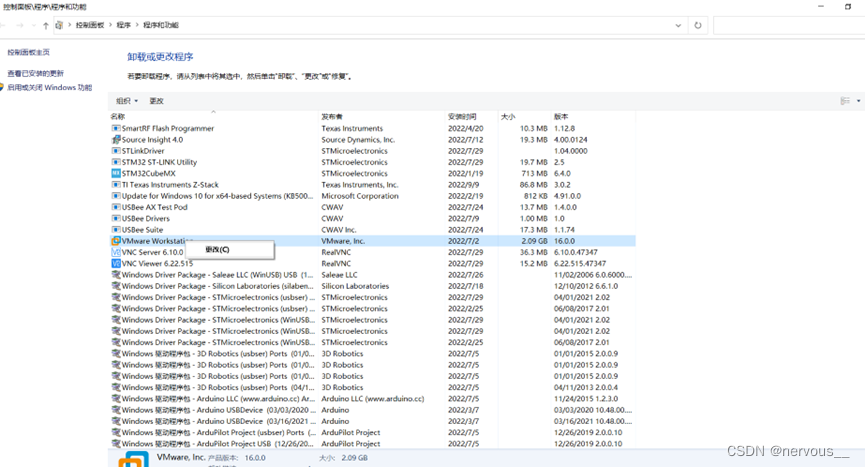Click the Windows Features shield icon
Screen dimensions: 865x467
(2, 88)
